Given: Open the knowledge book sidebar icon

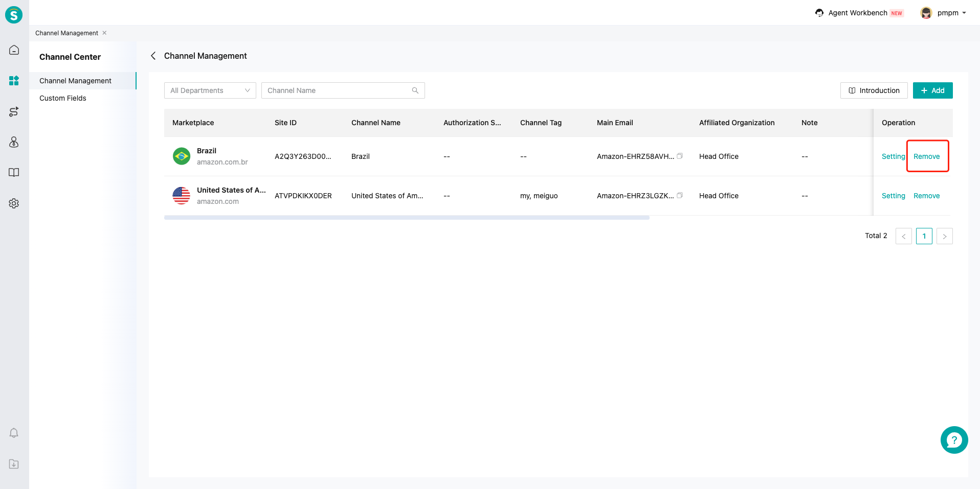Looking at the screenshot, I should pyautogui.click(x=14, y=173).
